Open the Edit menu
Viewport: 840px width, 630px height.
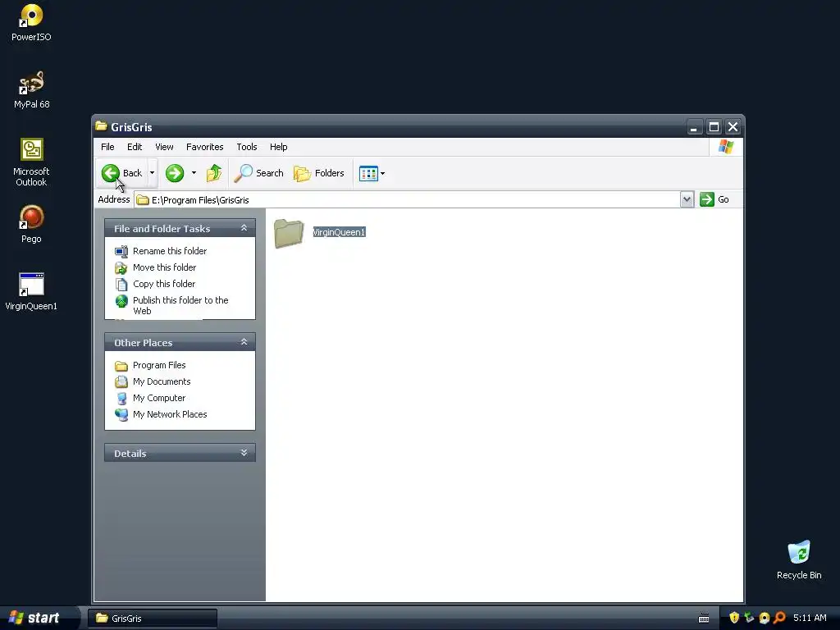[135, 147]
